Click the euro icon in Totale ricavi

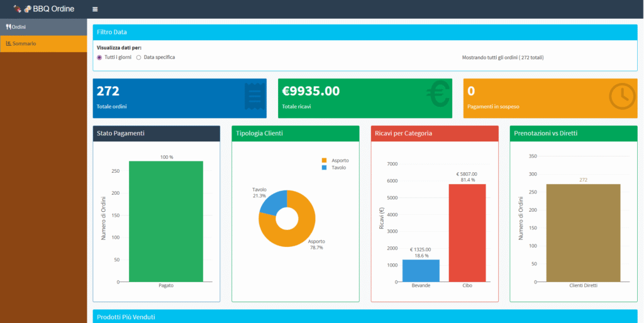(x=438, y=96)
